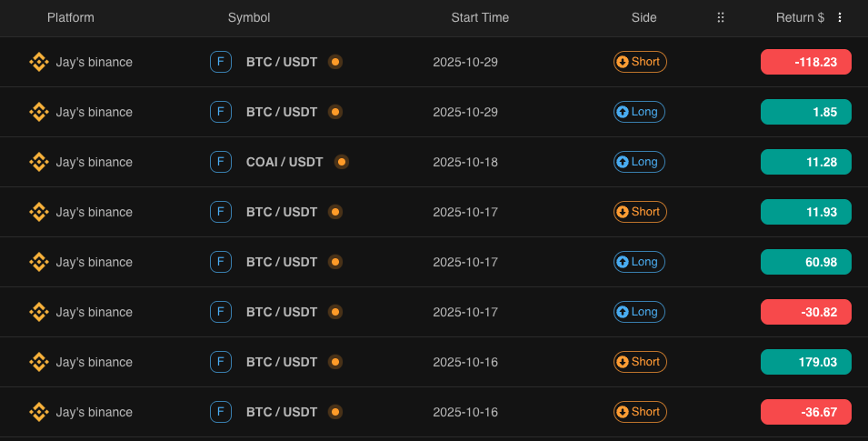Select the 2025-10-18 start time cell

point(465,162)
